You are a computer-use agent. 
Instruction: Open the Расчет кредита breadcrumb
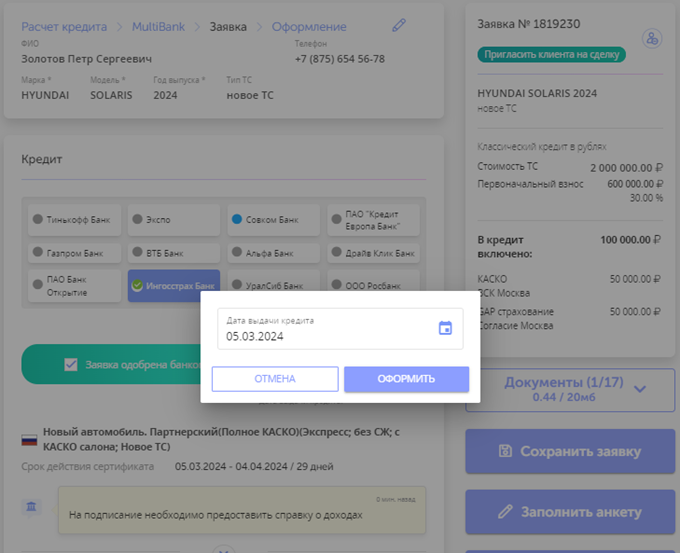tap(66, 27)
